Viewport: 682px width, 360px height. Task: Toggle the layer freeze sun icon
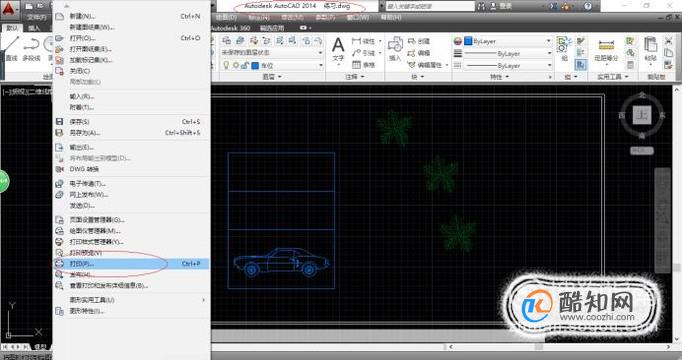236,65
